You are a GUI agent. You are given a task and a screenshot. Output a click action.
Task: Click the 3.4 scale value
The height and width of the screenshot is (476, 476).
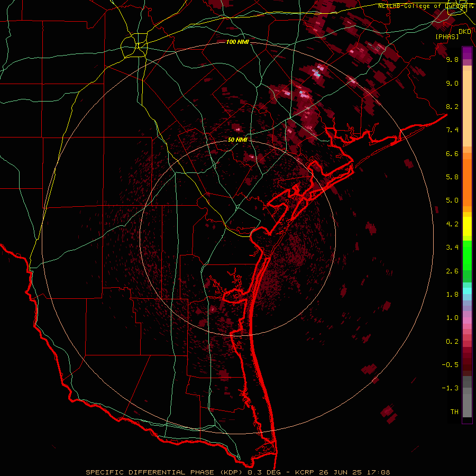click(452, 248)
